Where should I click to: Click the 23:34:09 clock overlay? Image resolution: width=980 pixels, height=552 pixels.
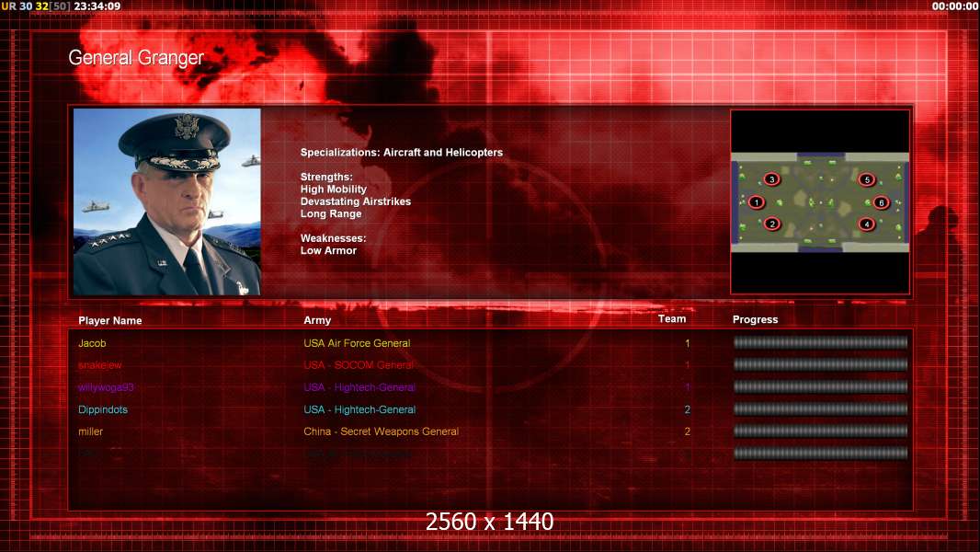[x=97, y=6]
